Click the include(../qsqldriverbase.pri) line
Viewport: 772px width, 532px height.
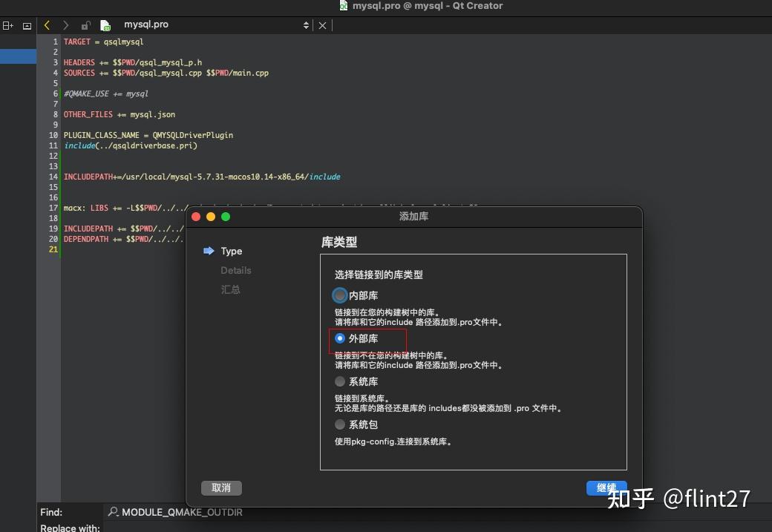click(131, 145)
